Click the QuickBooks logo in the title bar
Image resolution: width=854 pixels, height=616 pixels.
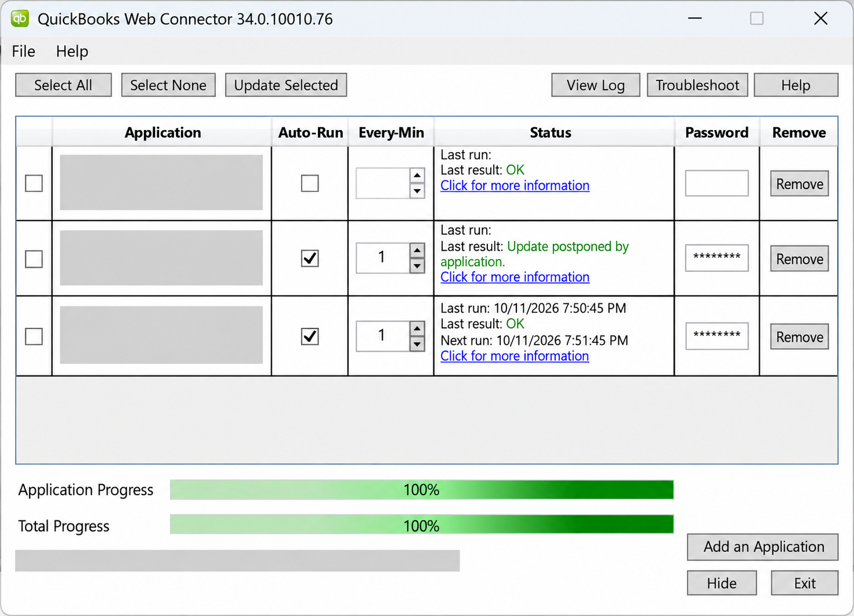[x=20, y=19]
